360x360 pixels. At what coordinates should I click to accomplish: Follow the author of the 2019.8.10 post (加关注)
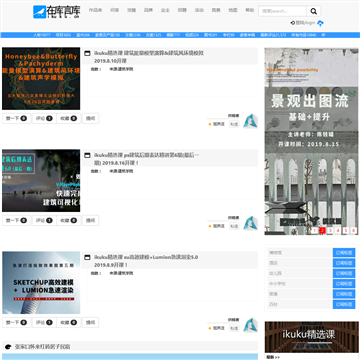[x=217, y=124]
